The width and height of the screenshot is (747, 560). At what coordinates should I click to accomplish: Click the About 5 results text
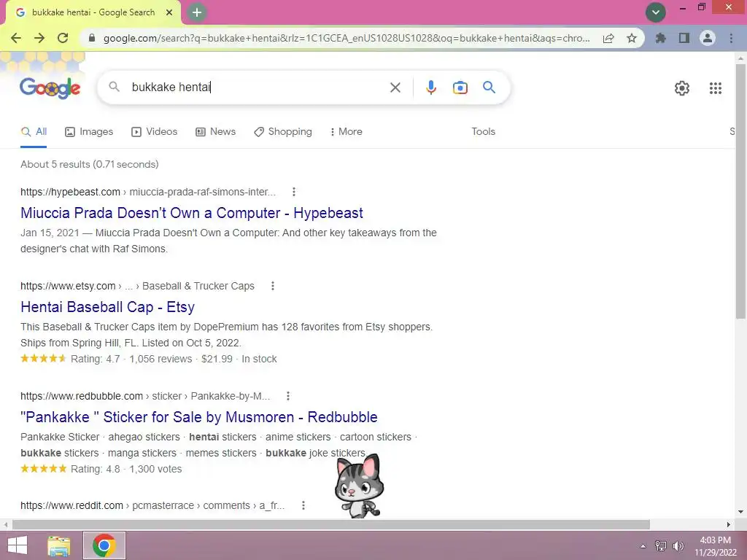90,164
